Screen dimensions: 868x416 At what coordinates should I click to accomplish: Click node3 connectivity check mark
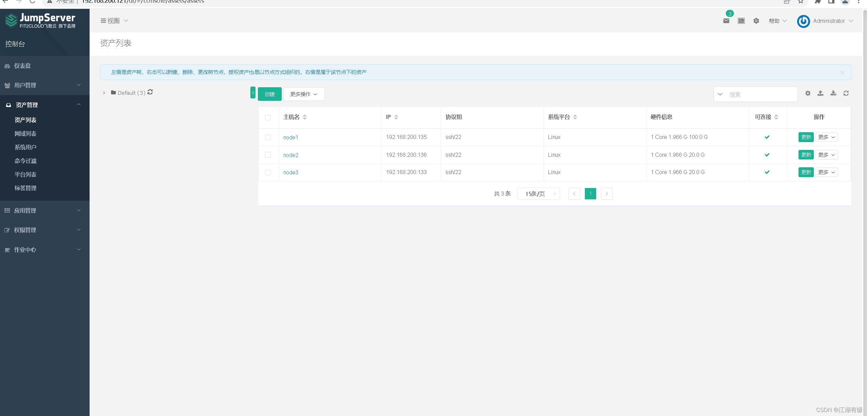(767, 172)
